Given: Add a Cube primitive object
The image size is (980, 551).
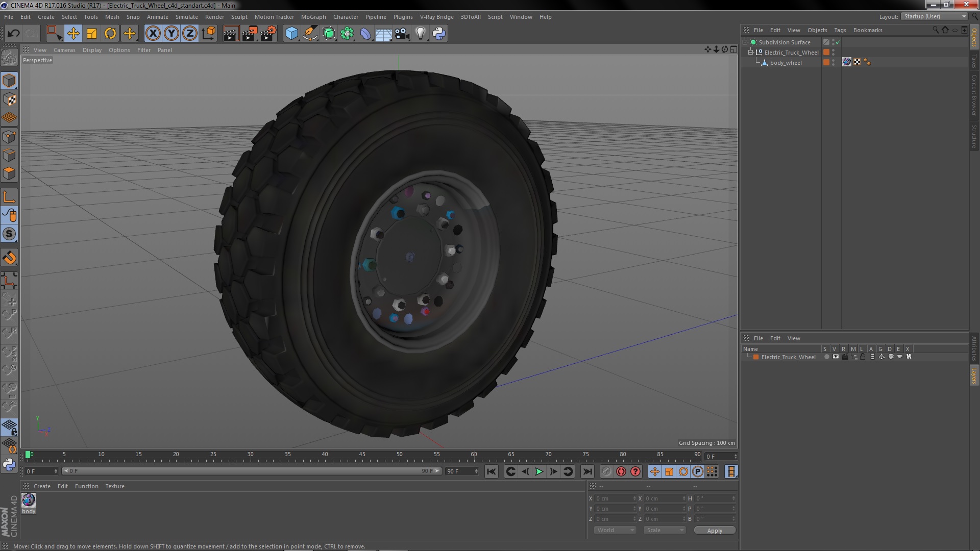Looking at the screenshot, I should (291, 34).
